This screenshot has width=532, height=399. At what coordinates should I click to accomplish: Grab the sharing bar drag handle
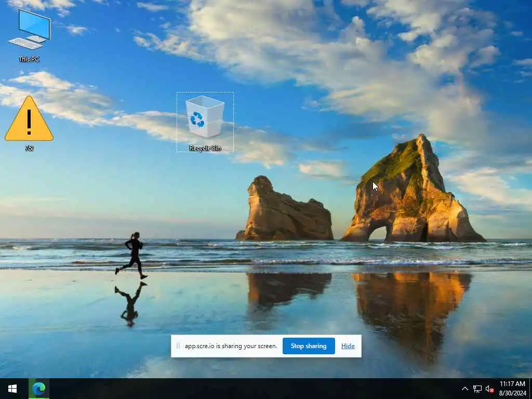click(178, 345)
